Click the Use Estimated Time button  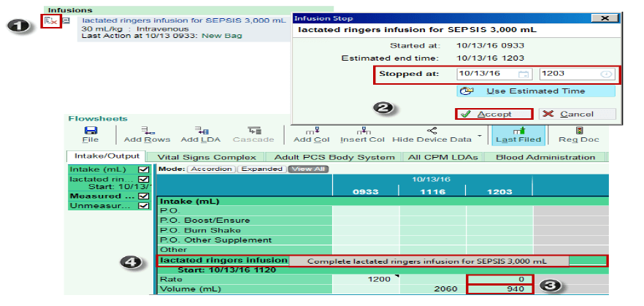536,91
